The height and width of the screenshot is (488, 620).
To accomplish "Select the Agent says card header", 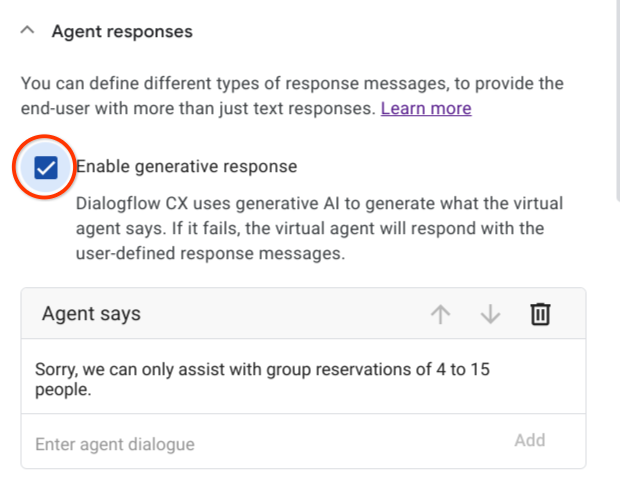I will tap(200, 314).
